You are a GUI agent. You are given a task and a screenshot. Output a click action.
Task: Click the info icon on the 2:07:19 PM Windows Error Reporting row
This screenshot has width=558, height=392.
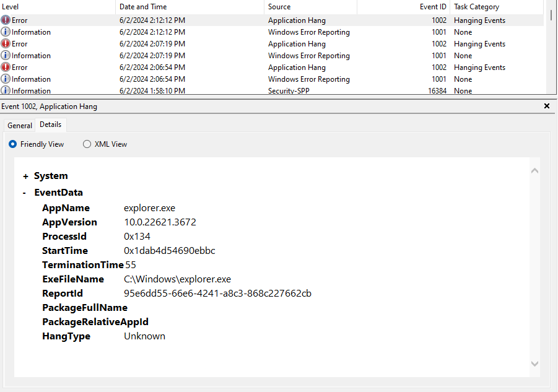coord(6,55)
